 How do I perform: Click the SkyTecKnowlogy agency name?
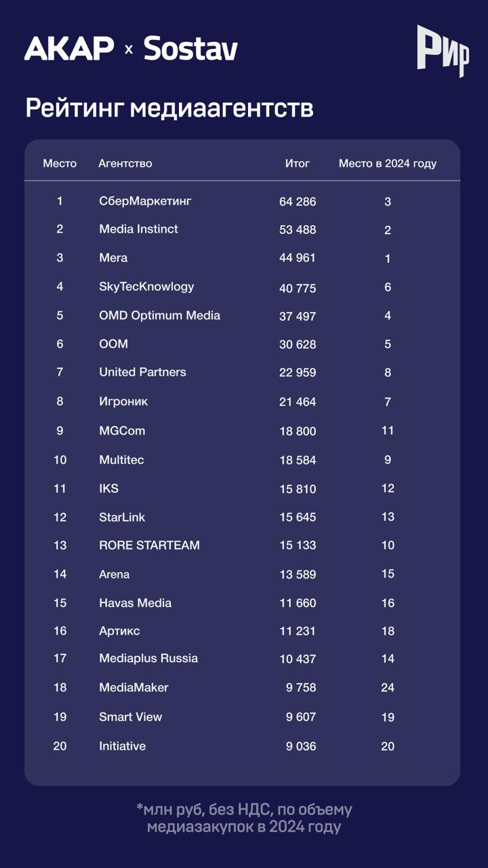pyautogui.click(x=146, y=287)
